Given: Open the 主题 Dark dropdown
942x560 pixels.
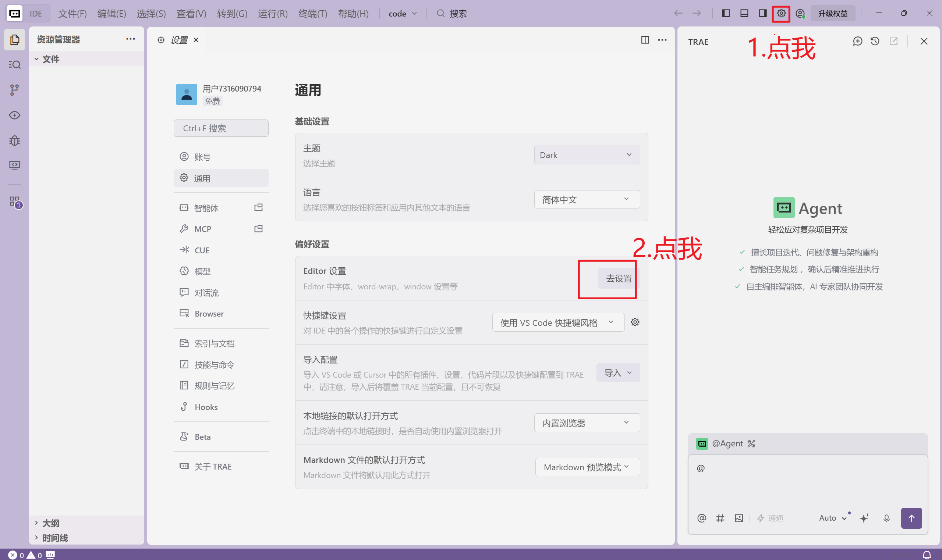Looking at the screenshot, I should (x=587, y=155).
